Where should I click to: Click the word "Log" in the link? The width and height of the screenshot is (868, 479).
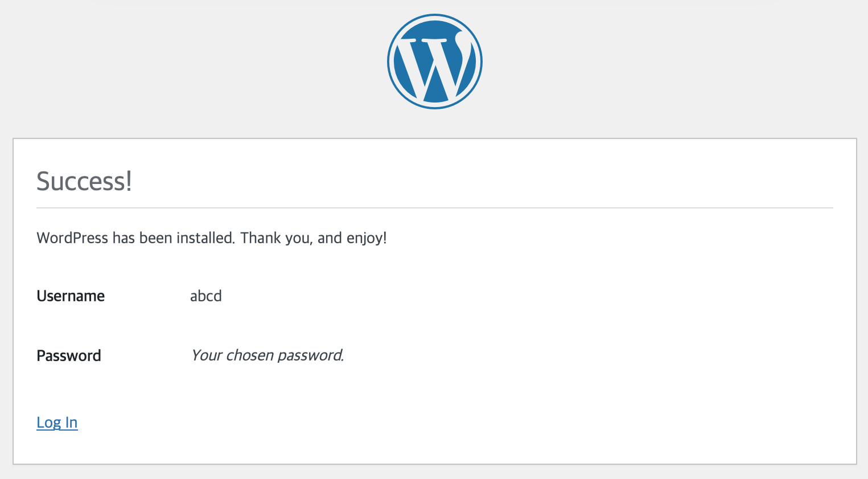click(48, 423)
